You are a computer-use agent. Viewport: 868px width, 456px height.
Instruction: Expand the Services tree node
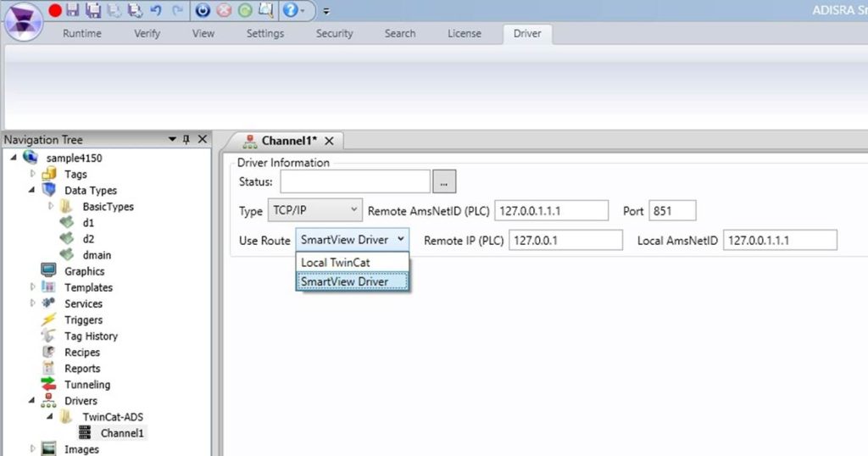tap(33, 303)
